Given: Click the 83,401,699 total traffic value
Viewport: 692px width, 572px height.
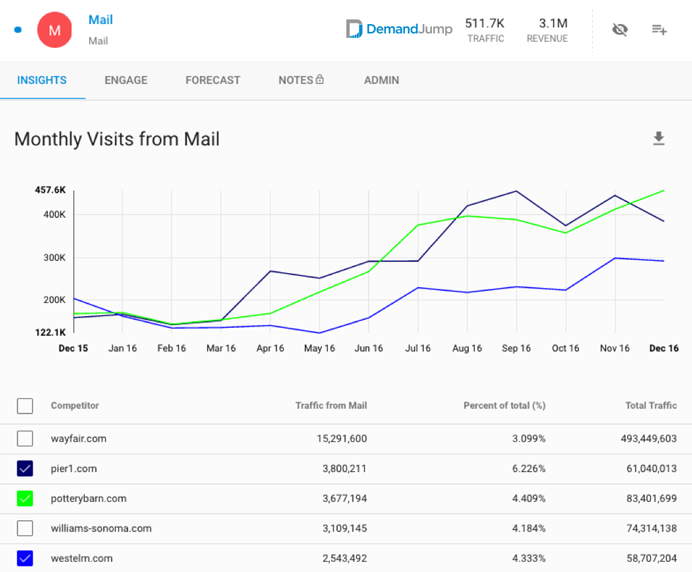Looking at the screenshot, I should [x=651, y=499].
